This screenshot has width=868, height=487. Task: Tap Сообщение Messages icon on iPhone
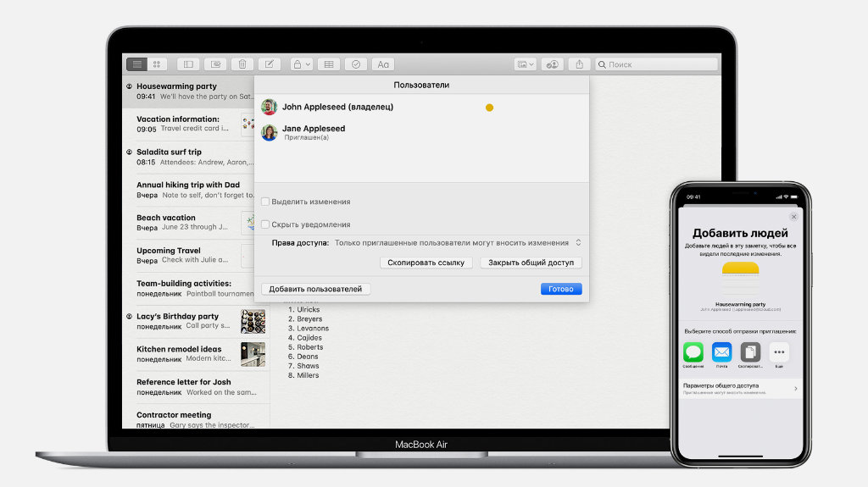(693, 352)
